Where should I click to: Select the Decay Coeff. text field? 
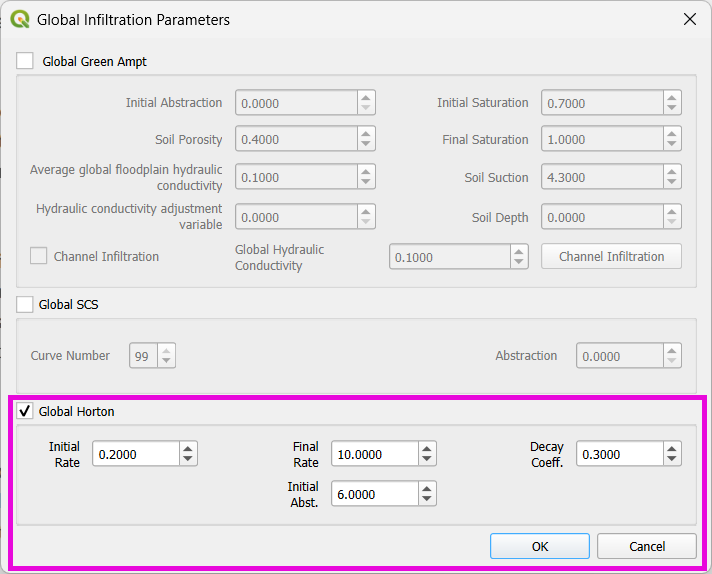[x=618, y=454]
